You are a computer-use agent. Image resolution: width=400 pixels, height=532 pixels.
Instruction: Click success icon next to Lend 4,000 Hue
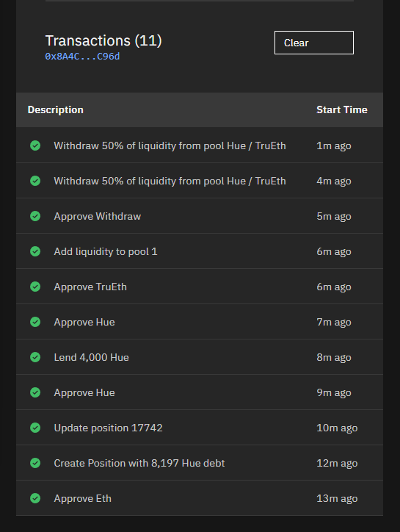(35, 357)
